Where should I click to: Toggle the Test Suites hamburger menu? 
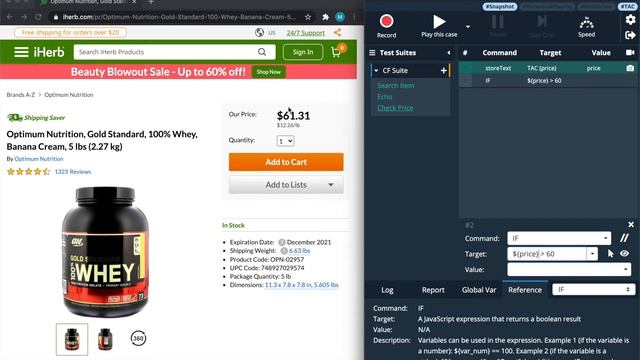[372, 53]
